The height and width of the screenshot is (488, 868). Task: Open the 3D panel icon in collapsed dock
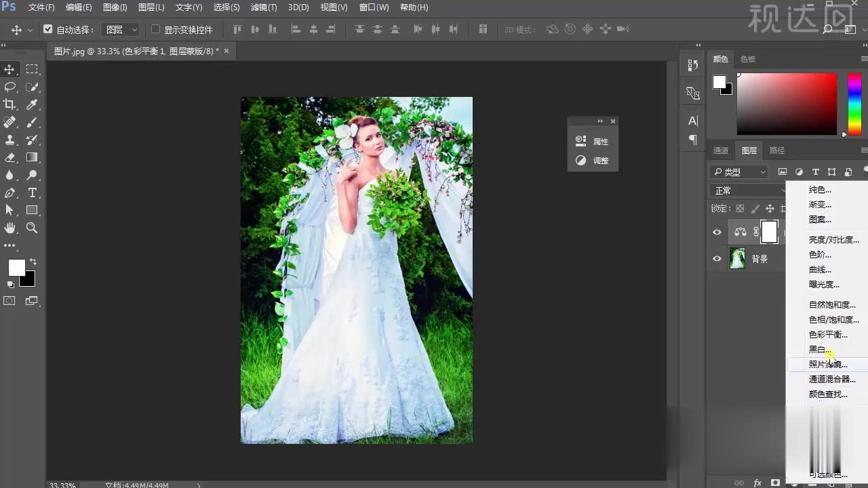[692, 93]
